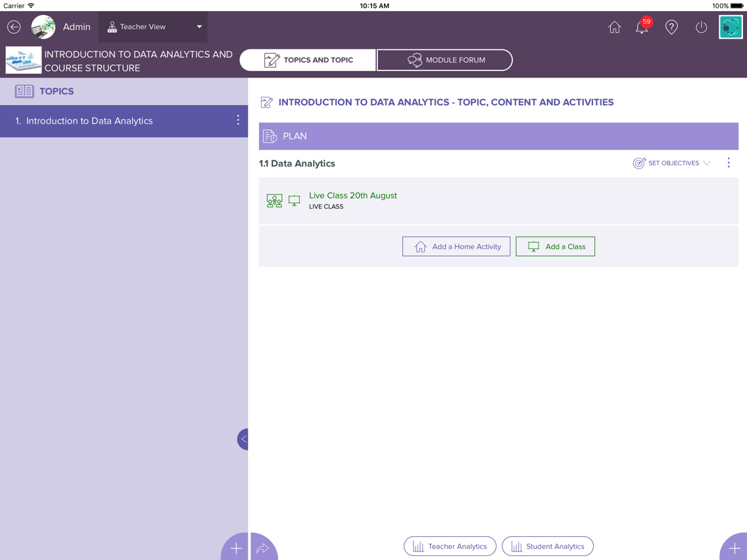The width and height of the screenshot is (747, 560).
Task: Open Teacher Analytics
Action: (x=450, y=546)
